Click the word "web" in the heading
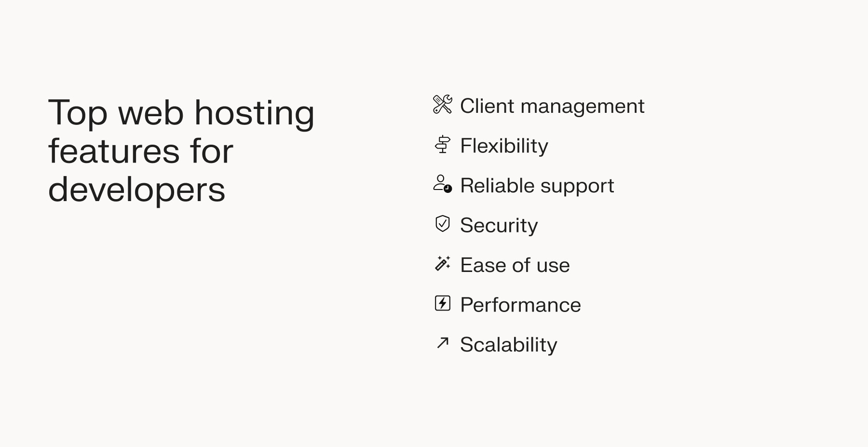 151,113
